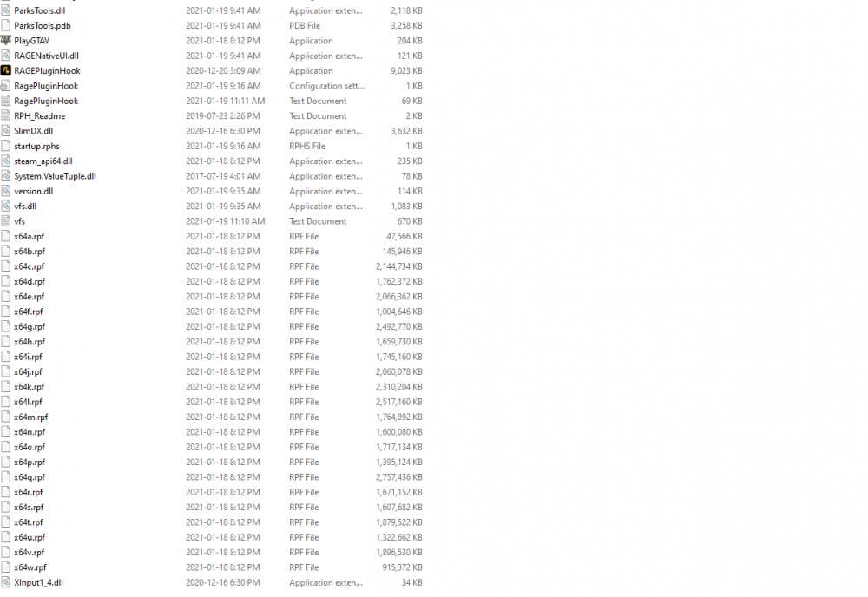Select the RAGEPluginHook application icon

(x=5, y=70)
